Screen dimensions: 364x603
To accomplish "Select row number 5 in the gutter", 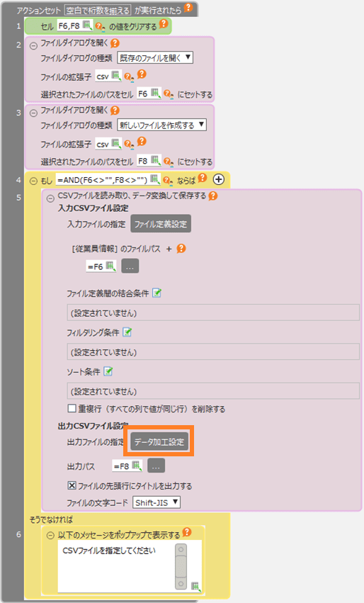I will click(18, 197).
